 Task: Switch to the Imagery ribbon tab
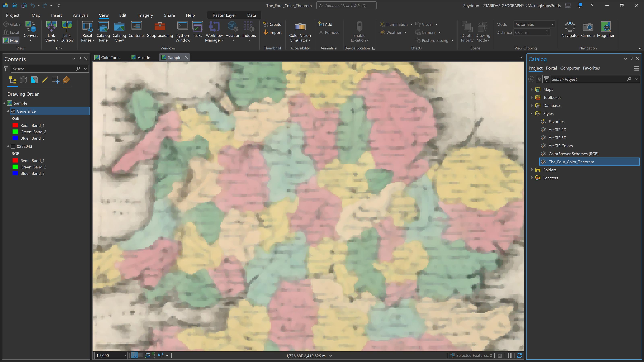coord(145,15)
